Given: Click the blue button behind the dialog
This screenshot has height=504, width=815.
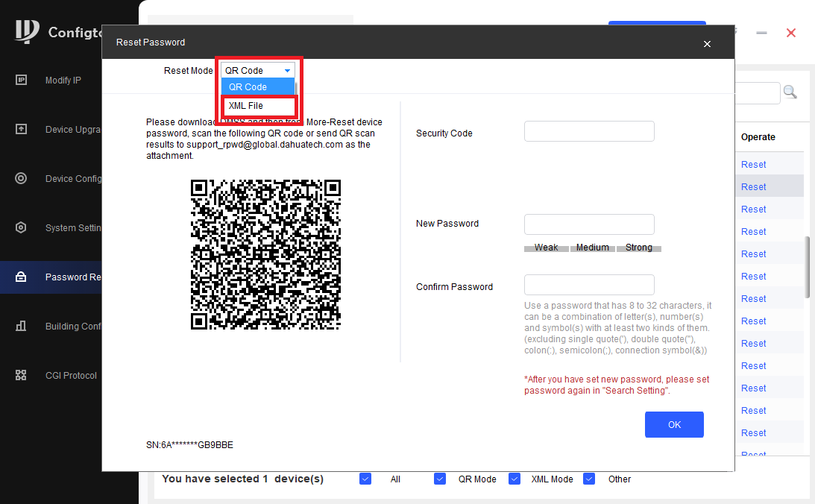Looking at the screenshot, I should (x=657, y=23).
